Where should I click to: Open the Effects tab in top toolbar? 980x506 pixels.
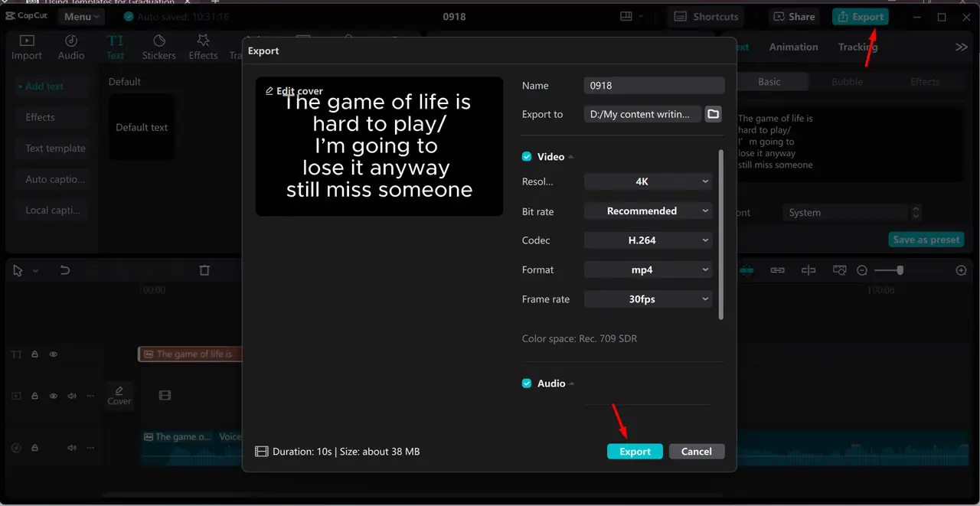pos(203,47)
